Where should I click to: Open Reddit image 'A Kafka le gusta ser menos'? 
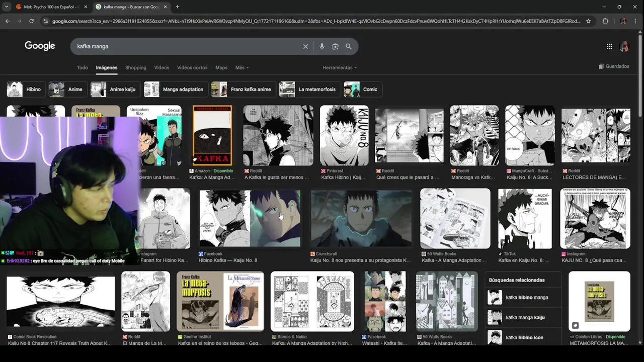(x=278, y=135)
